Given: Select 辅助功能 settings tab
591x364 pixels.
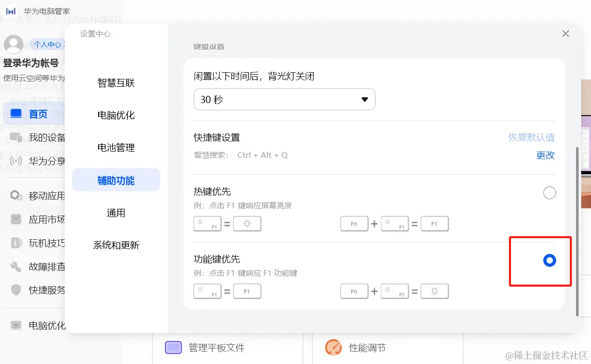Looking at the screenshot, I should [x=116, y=180].
